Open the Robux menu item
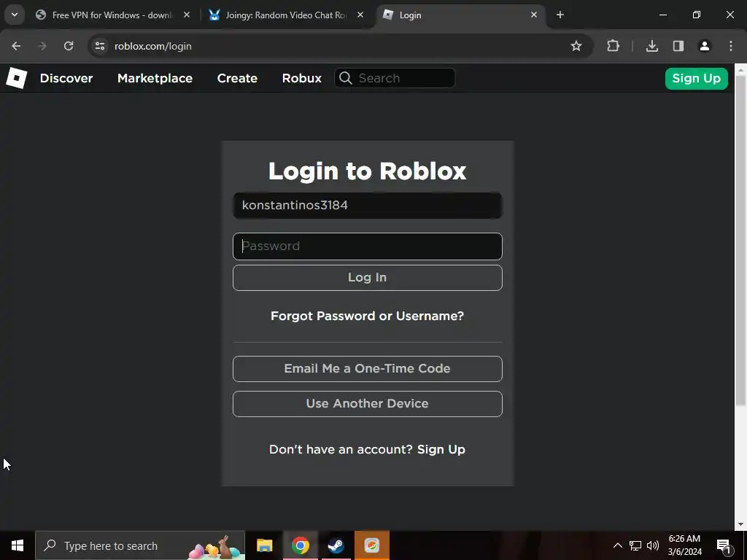Screen dimensions: 747x560 click(x=302, y=78)
